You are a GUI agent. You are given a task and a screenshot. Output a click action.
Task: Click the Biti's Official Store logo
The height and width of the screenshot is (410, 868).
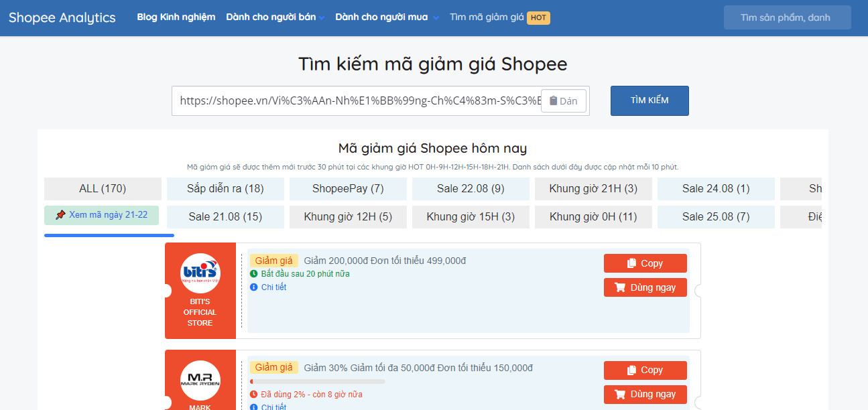(200, 273)
